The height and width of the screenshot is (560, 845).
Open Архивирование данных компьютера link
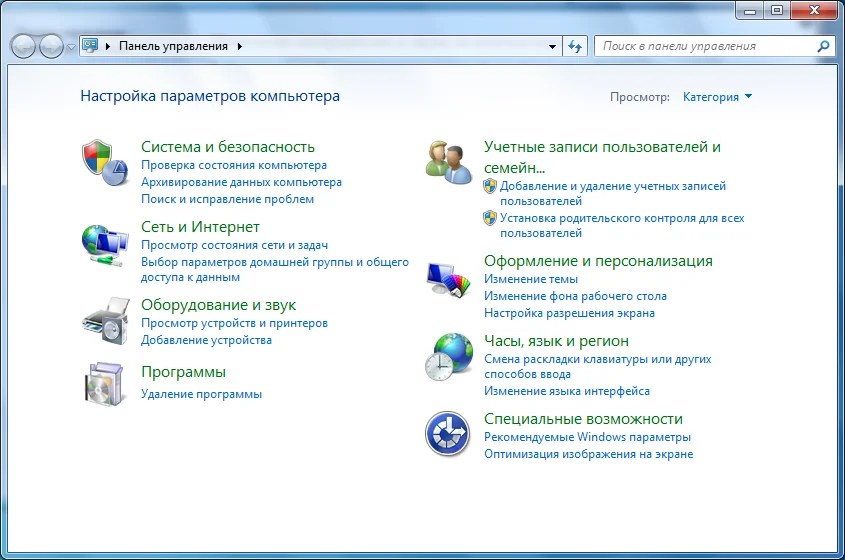tap(241, 182)
